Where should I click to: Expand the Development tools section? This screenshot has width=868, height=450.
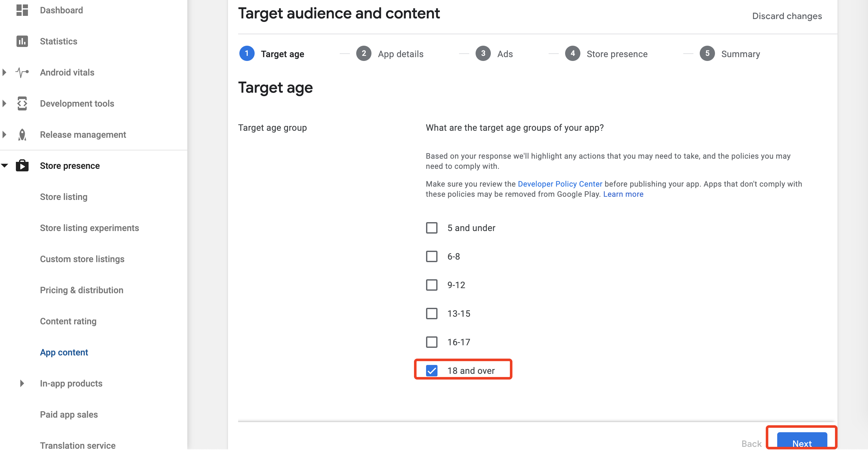click(4, 103)
